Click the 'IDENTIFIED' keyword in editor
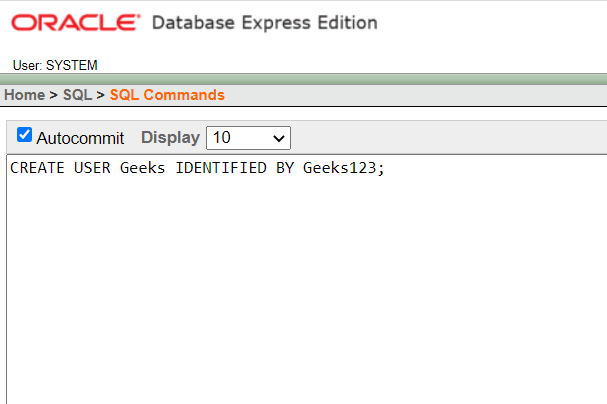 pyautogui.click(x=221, y=168)
